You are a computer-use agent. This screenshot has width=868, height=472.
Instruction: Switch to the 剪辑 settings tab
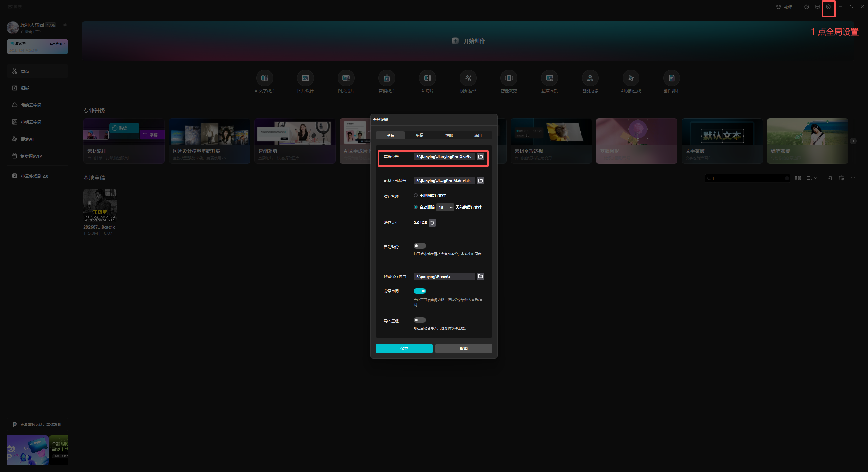[419, 135]
